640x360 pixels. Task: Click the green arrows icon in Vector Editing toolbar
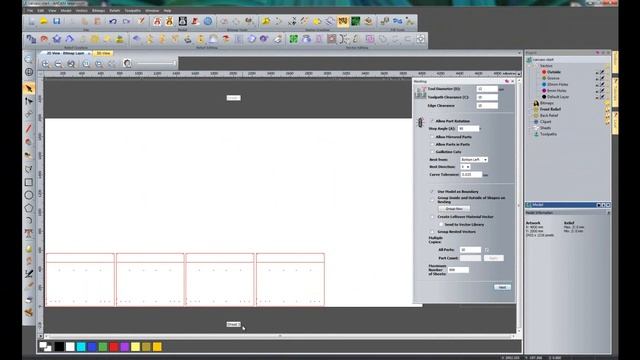click(x=293, y=39)
